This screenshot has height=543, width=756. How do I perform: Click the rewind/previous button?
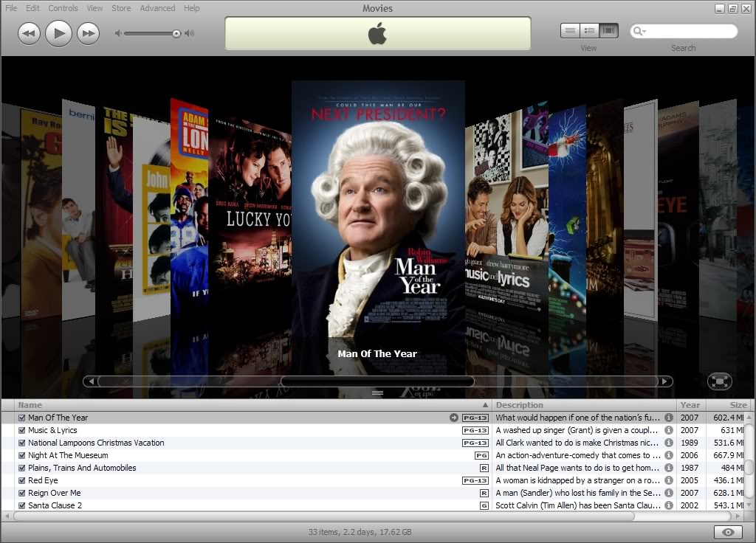click(29, 34)
